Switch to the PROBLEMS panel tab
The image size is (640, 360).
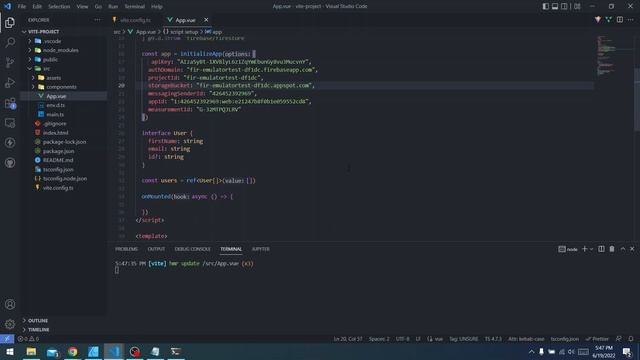coord(127,249)
